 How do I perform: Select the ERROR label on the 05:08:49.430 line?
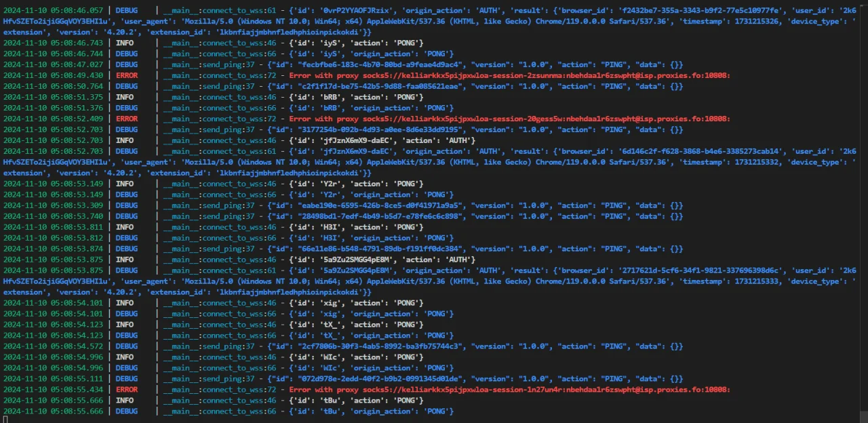[127, 75]
